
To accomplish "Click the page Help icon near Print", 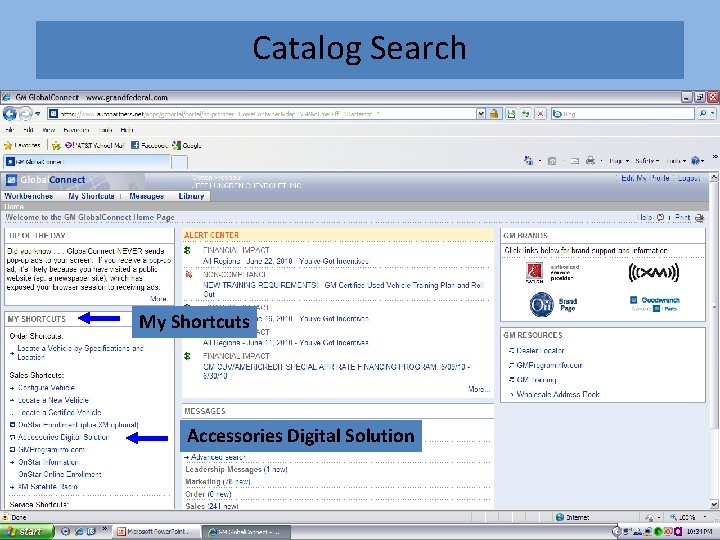I will (660, 218).
